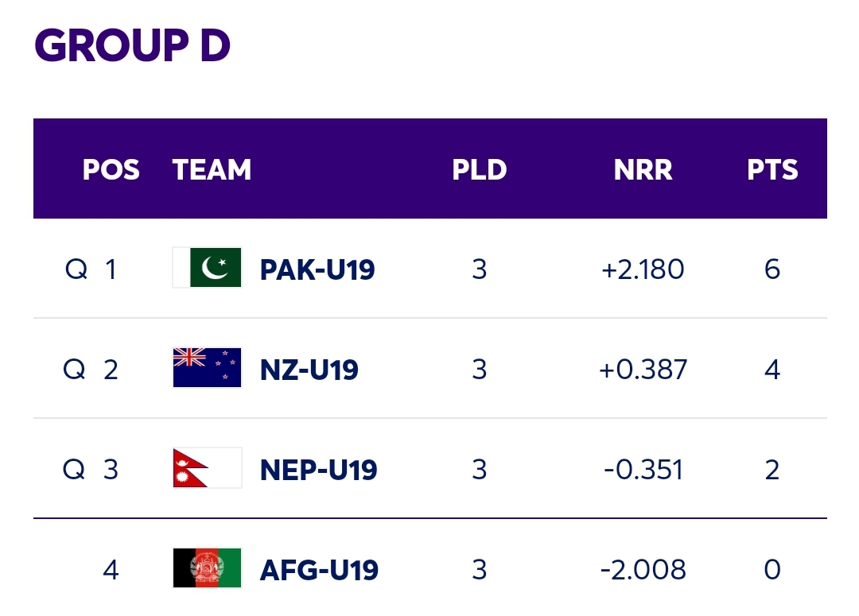Viewport: 859px width, 616px height.
Task: Click the Afghanistan flag icon
Action: (x=207, y=568)
